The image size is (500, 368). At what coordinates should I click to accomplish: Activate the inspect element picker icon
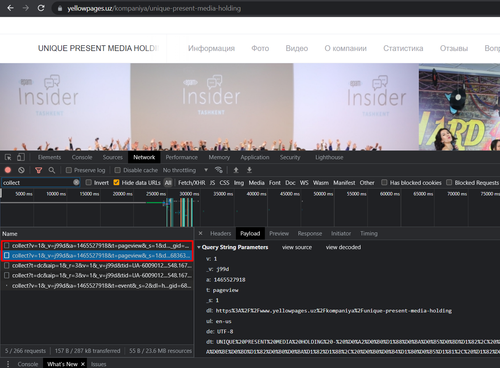coord(8,157)
